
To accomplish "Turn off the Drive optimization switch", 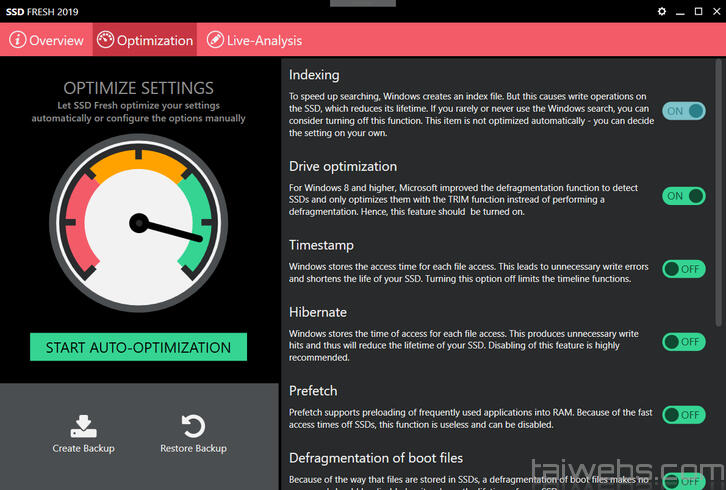I will click(684, 196).
